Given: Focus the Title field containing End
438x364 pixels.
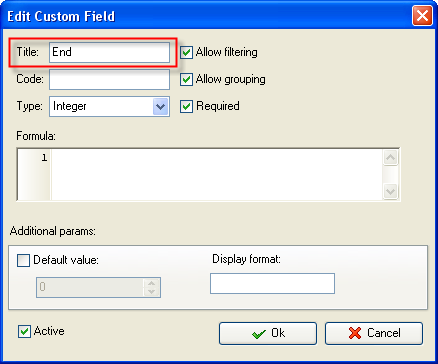Looking at the screenshot, I should click(109, 53).
